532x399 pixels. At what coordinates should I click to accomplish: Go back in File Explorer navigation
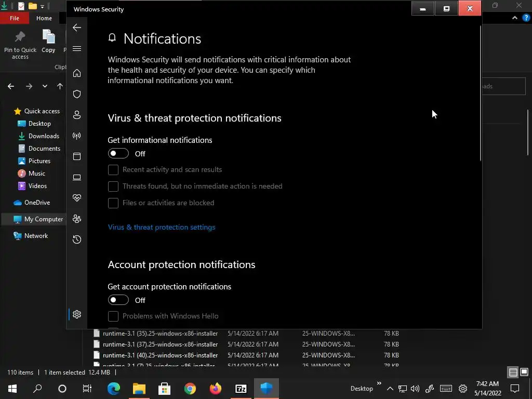[x=11, y=86]
